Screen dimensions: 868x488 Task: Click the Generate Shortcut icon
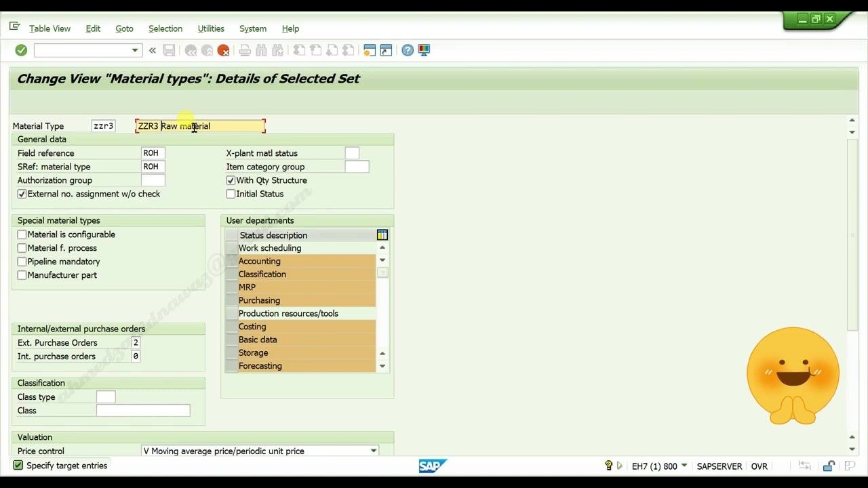pos(386,50)
